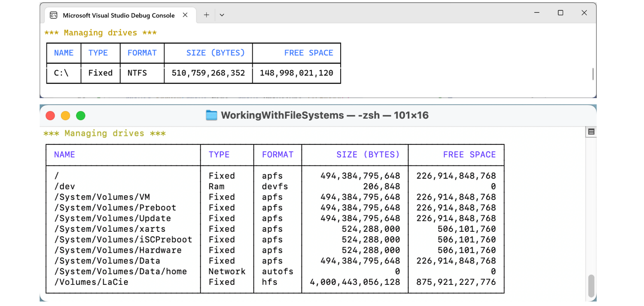Click Managing drives heading in Debug Console
The height and width of the screenshot is (306, 644).
click(x=100, y=33)
